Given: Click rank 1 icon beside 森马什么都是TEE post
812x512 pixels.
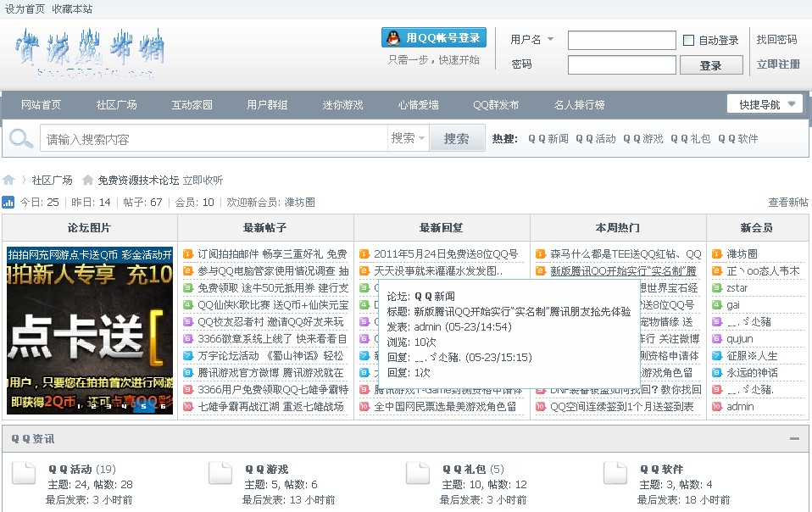Looking at the screenshot, I should pos(541,254).
